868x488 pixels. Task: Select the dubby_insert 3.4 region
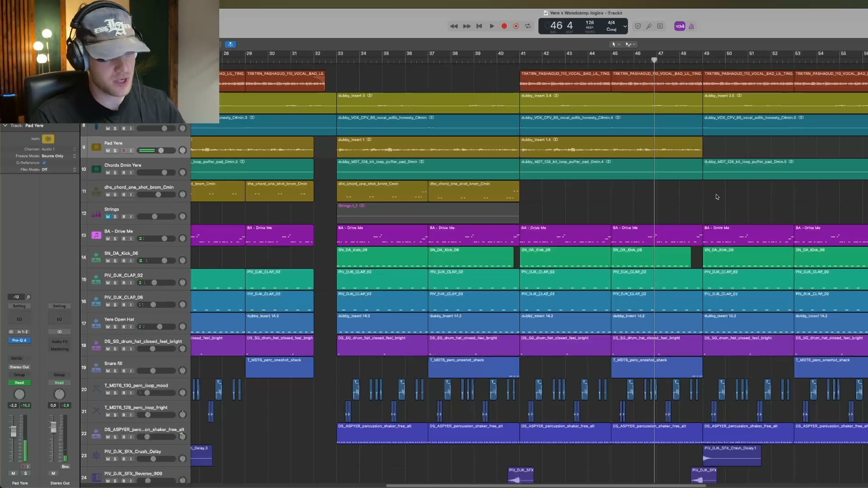click(611, 103)
